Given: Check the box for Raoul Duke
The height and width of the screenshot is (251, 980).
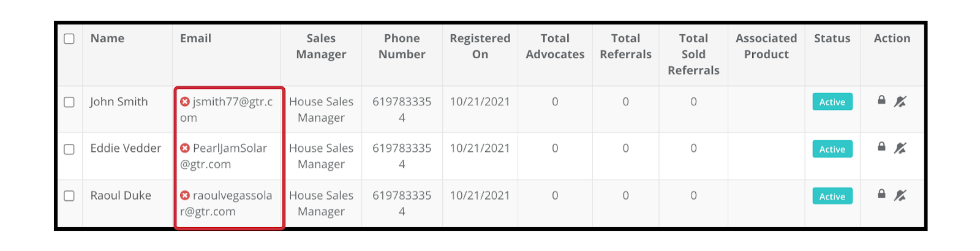Looking at the screenshot, I should [69, 196].
